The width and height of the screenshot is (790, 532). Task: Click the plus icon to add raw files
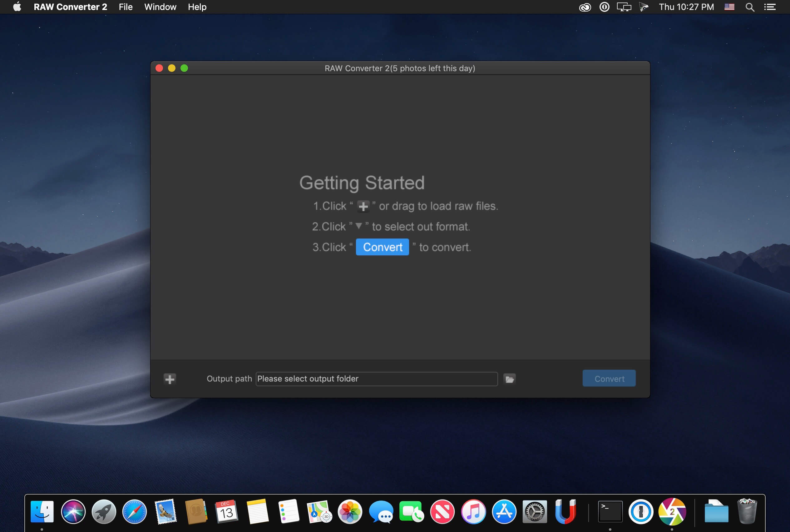point(170,379)
